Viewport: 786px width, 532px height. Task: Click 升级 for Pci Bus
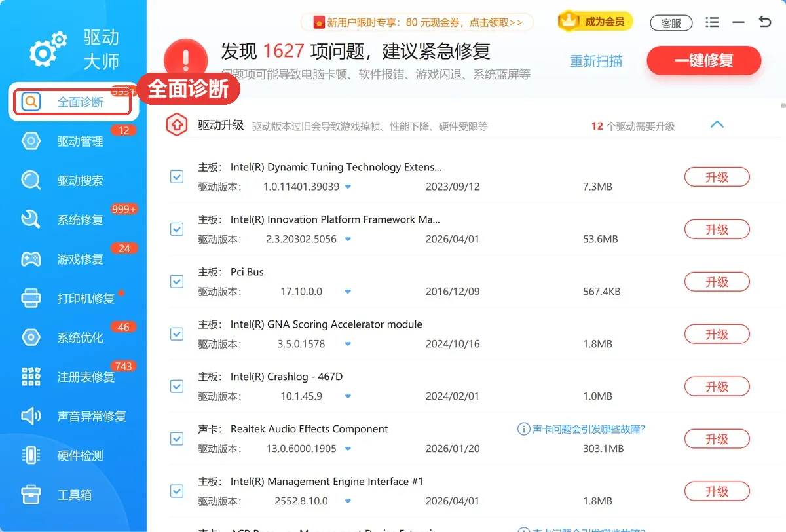tap(717, 282)
